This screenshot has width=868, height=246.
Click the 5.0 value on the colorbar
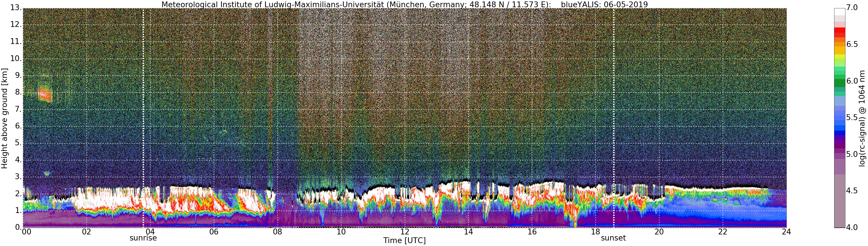[852, 154]
